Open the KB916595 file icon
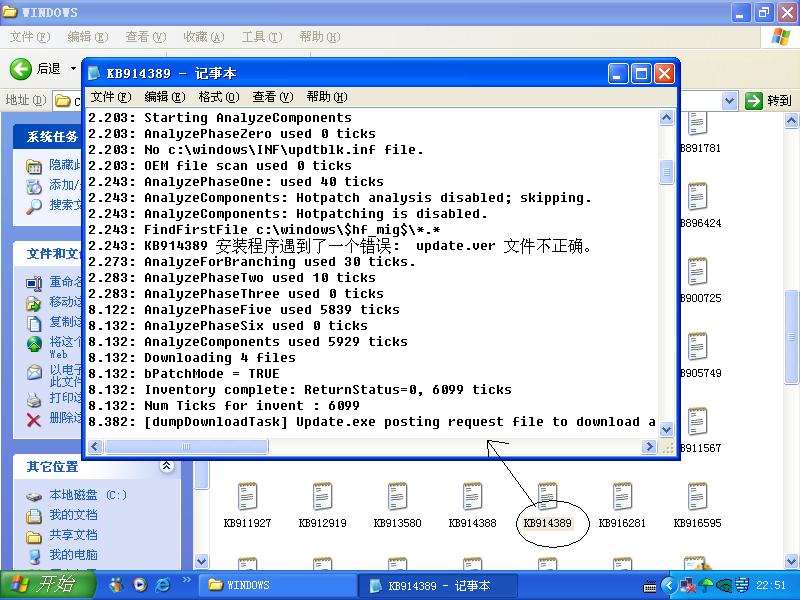This screenshot has height=600, width=800. 697,496
